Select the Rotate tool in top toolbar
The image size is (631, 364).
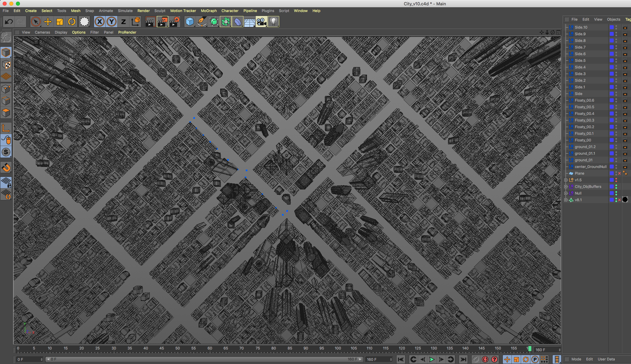(x=72, y=22)
